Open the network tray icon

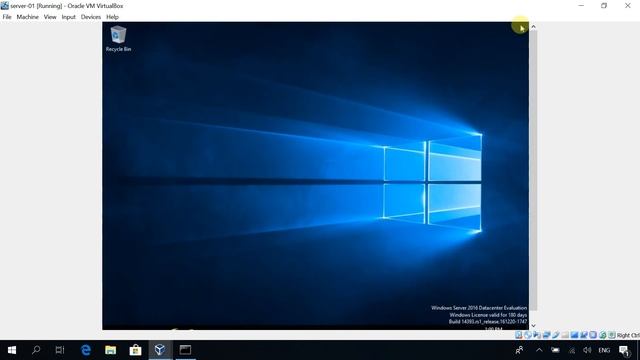(x=572, y=350)
